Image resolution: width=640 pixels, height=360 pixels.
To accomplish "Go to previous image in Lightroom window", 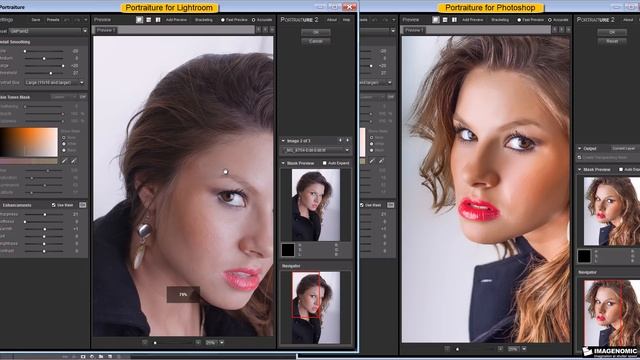I will [340, 140].
